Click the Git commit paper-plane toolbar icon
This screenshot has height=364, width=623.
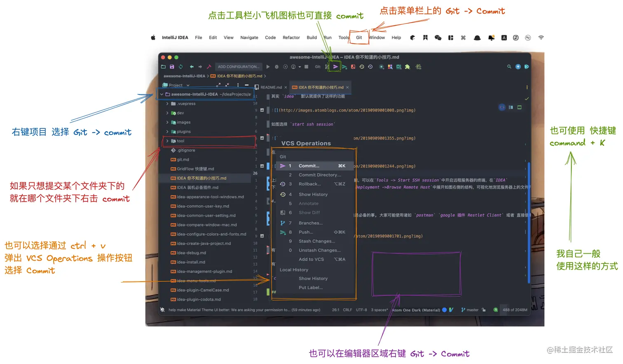[335, 67]
